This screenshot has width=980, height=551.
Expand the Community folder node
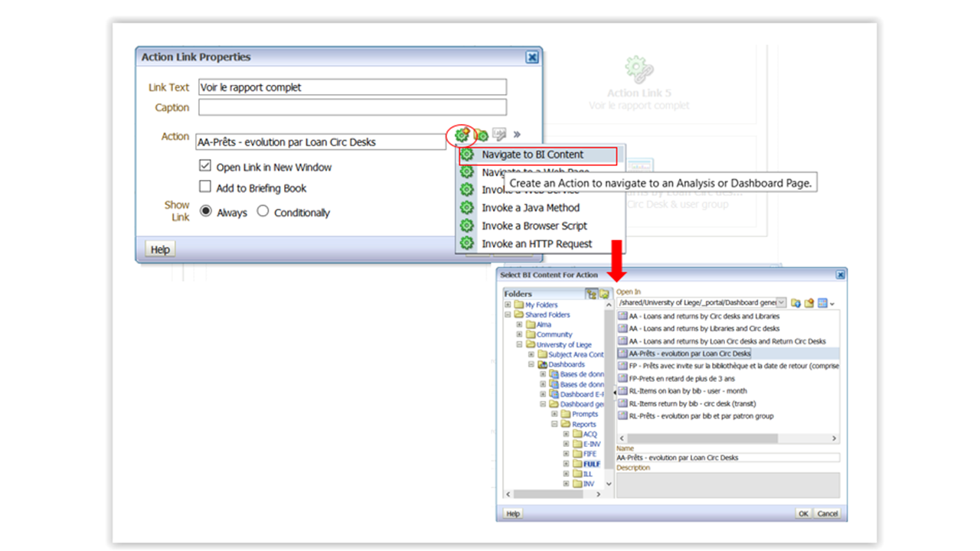[x=520, y=334]
